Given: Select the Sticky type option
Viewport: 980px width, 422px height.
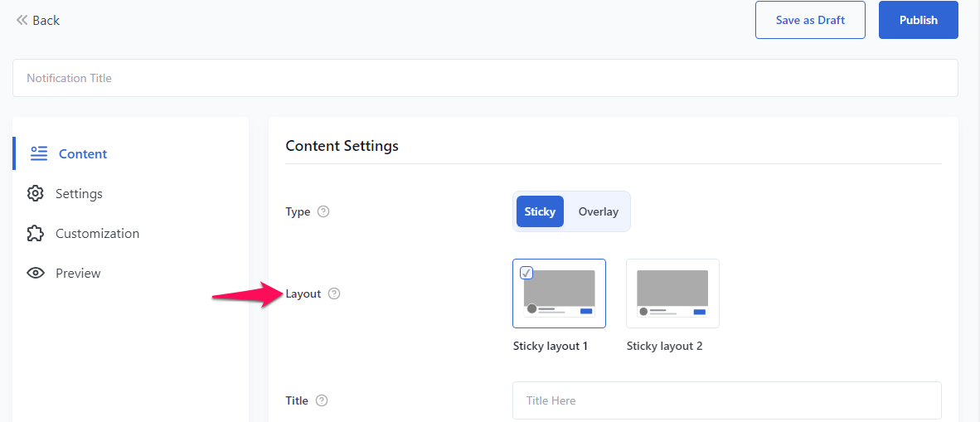Looking at the screenshot, I should point(540,211).
